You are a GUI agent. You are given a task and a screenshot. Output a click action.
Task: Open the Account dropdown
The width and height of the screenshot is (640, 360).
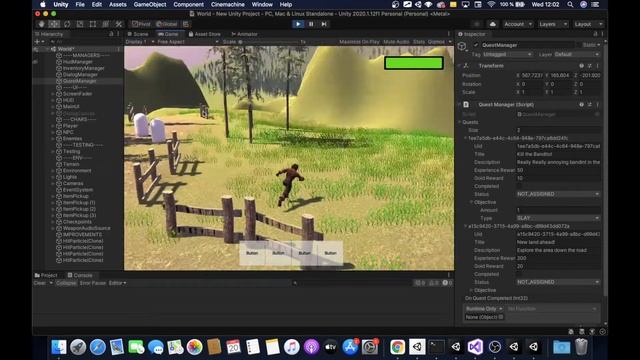518,24
